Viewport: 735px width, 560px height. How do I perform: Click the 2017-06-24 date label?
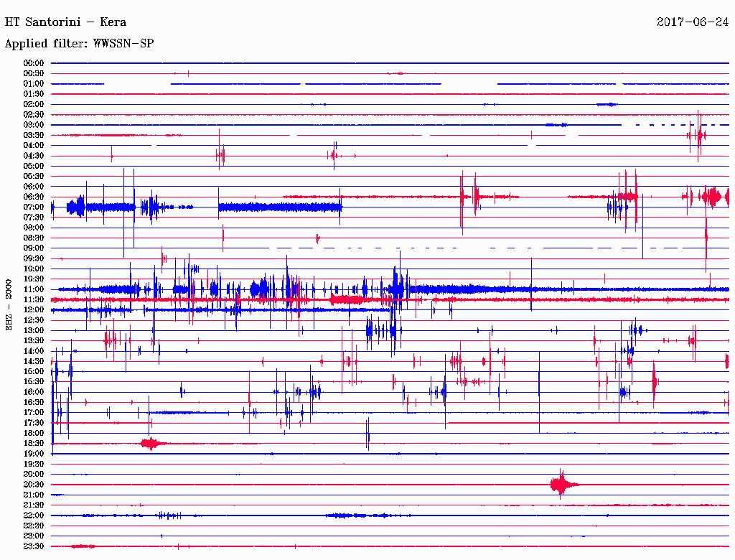(x=692, y=22)
